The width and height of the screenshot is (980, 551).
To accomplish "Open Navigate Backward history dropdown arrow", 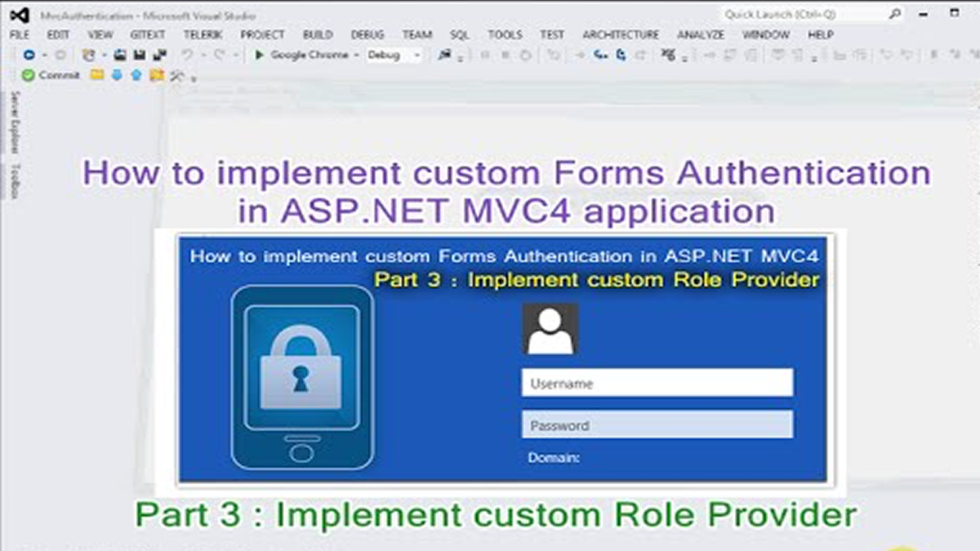I will click(44, 56).
